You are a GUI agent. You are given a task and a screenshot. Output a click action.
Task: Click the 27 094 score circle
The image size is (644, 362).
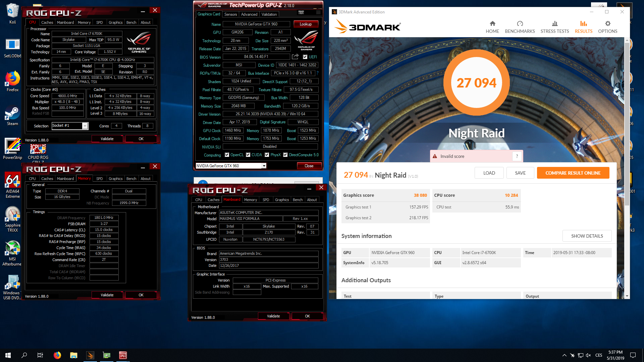coord(476,82)
